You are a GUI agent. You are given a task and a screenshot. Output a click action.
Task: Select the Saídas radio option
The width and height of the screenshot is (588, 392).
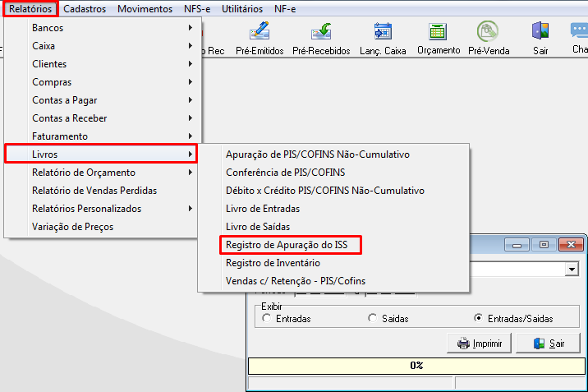[372, 318]
